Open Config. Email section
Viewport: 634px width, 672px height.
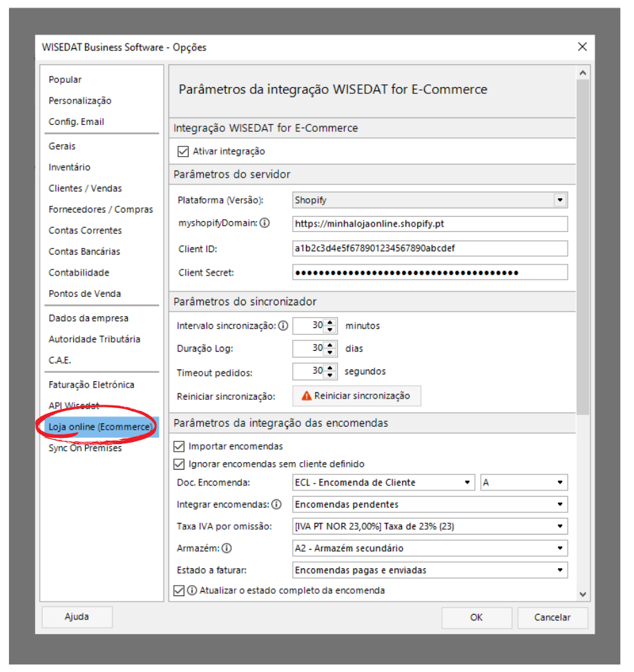76,122
